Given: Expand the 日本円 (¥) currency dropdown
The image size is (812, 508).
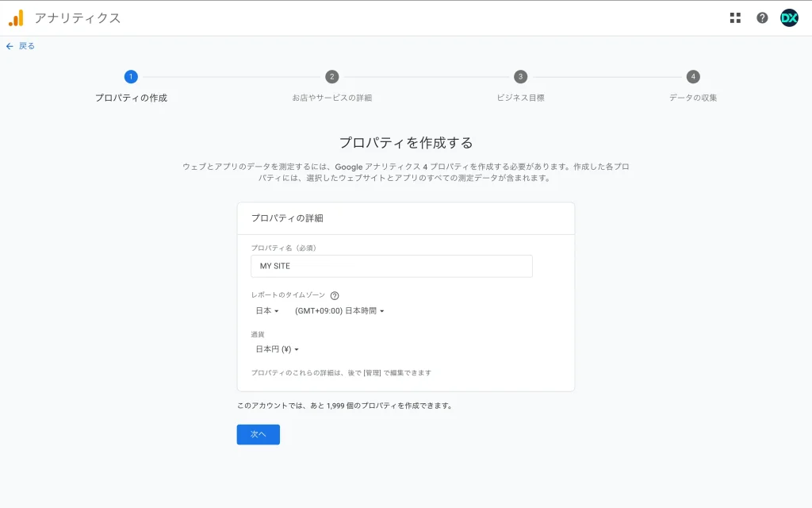Looking at the screenshot, I should coord(277,349).
